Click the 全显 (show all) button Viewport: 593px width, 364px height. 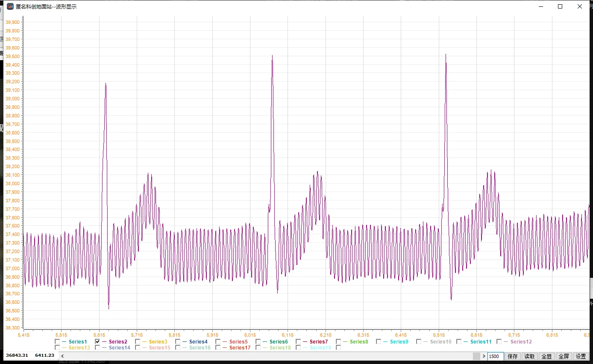[x=546, y=356]
